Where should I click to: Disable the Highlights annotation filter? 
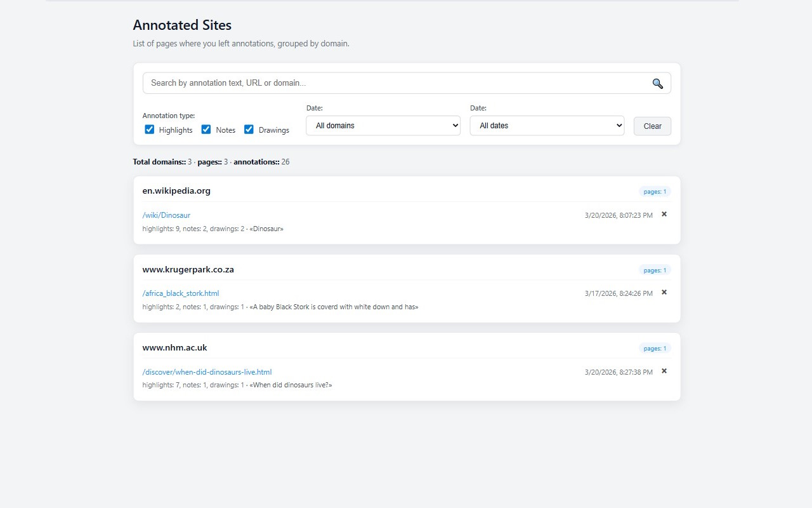pos(149,129)
